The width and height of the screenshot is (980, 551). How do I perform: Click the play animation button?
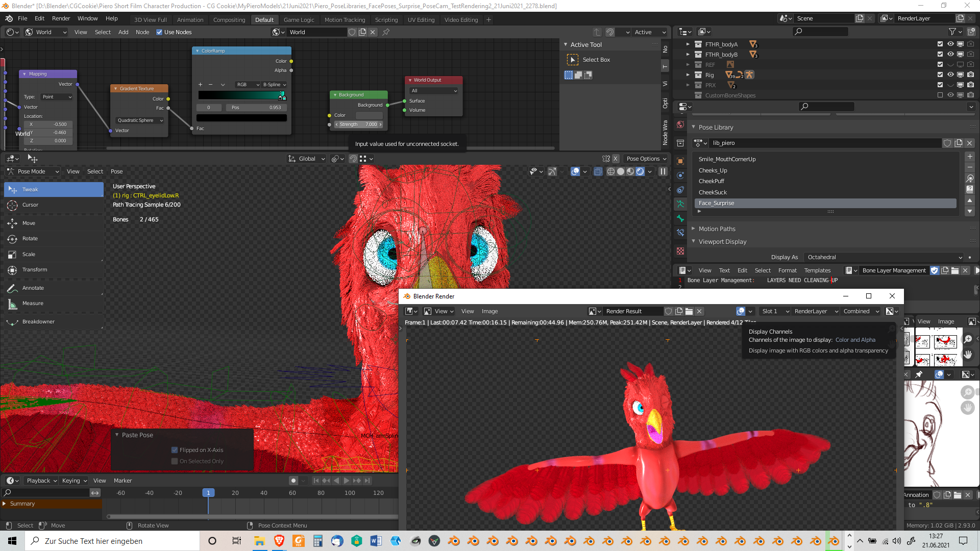347,481
